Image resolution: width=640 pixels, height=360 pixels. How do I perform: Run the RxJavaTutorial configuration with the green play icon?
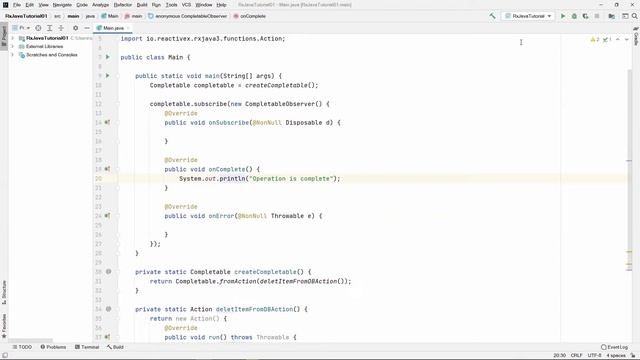pyautogui.click(x=563, y=16)
